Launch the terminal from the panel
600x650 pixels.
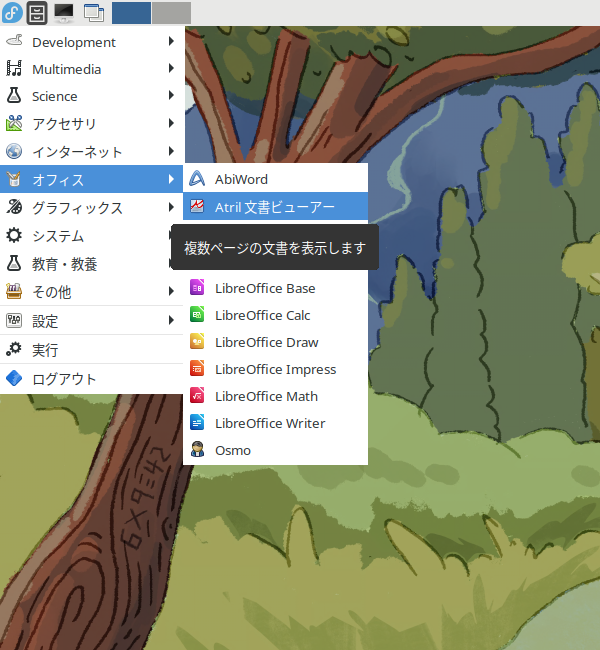tap(64, 13)
